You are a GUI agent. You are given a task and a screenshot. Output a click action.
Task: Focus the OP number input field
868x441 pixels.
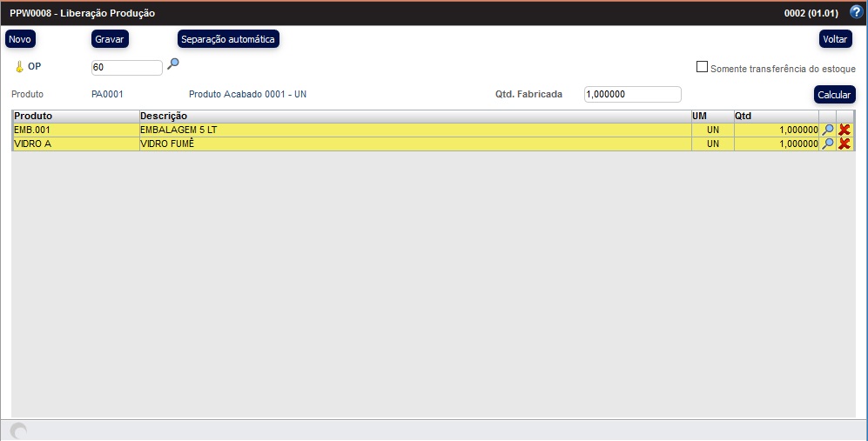[x=126, y=67]
